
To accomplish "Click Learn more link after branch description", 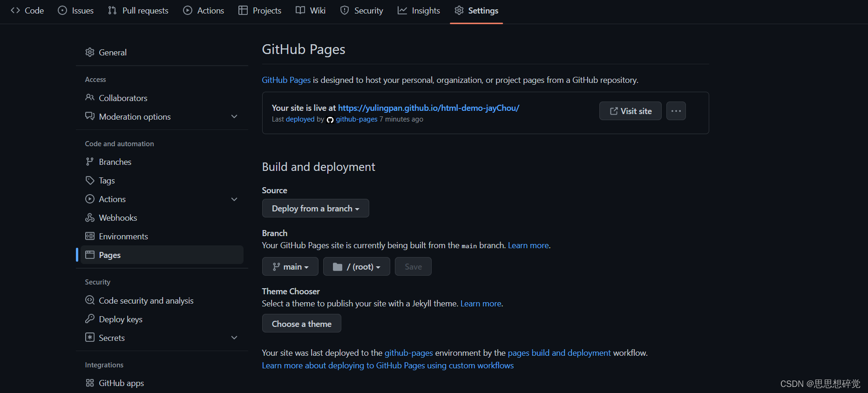I will (x=528, y=245).
